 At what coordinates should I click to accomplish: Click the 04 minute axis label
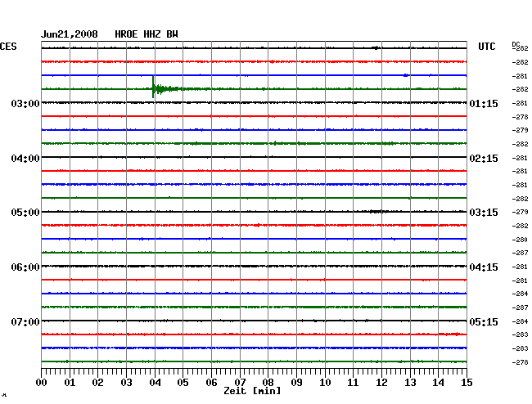[x=155, y=382]
